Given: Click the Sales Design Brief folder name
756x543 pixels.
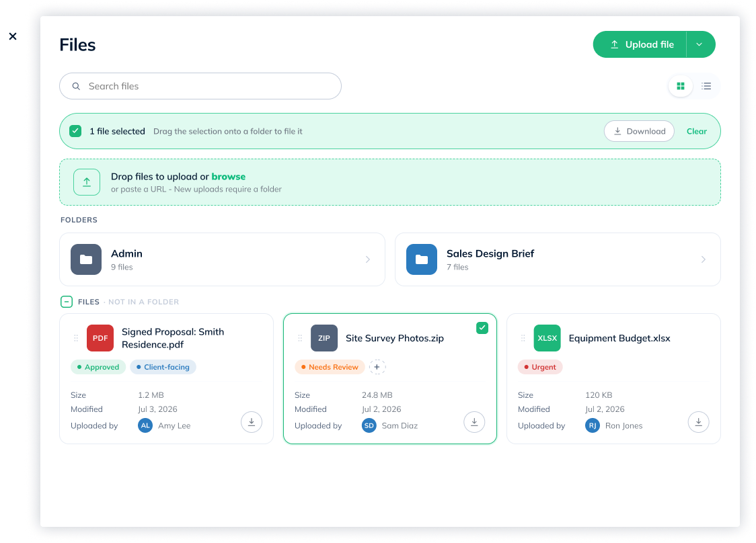Looking at the screenshot, I should click(490, 253).
